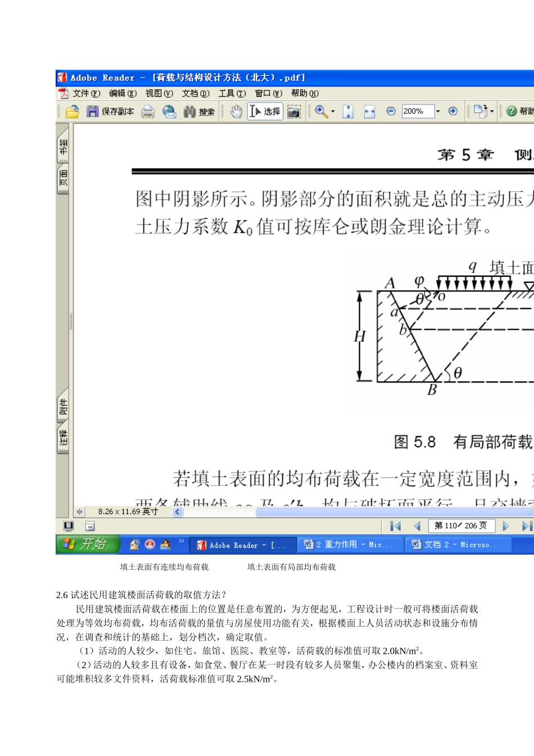Click the 开始 Start button
This screenshot has width=534, height=756.
pyautogui.click(x=88, y=544)
